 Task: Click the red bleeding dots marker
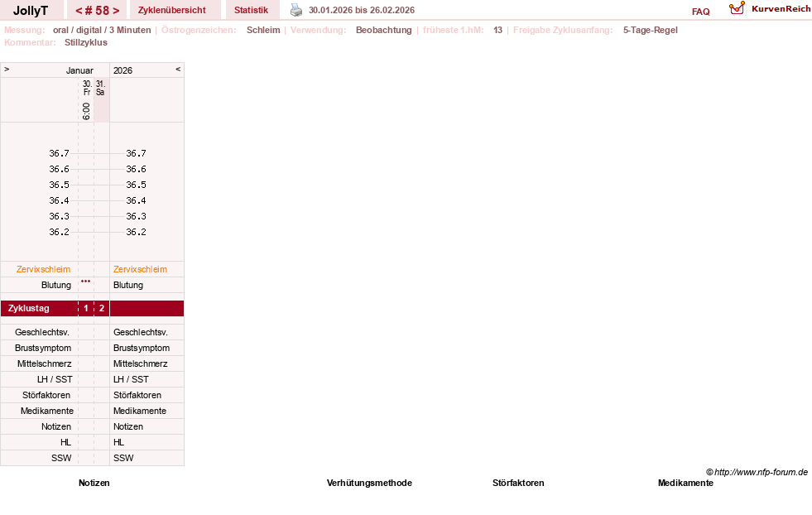(86, 282)
